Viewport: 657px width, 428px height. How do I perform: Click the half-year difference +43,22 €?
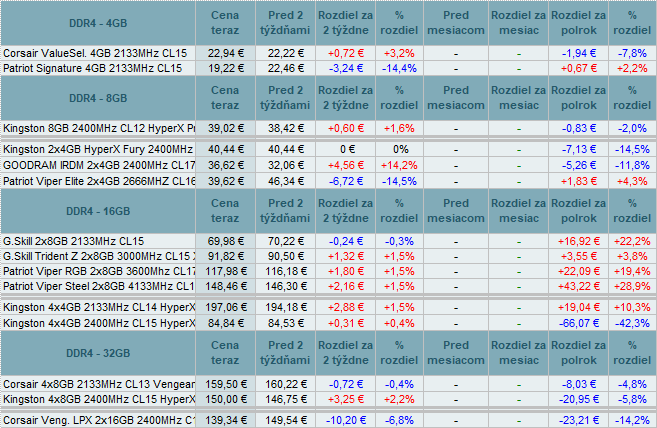point(579,286)
